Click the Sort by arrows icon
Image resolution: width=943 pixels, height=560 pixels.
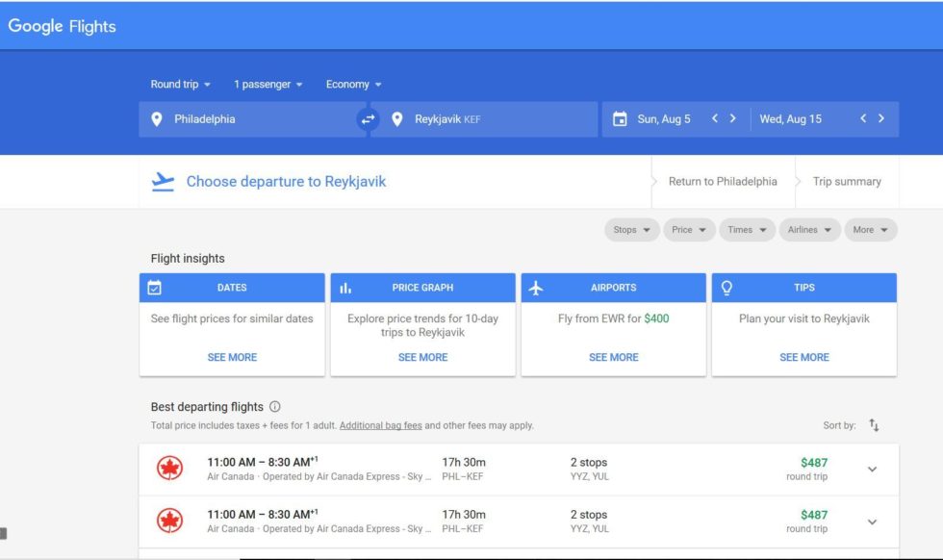pyautogui.click(x=874, y=425)
